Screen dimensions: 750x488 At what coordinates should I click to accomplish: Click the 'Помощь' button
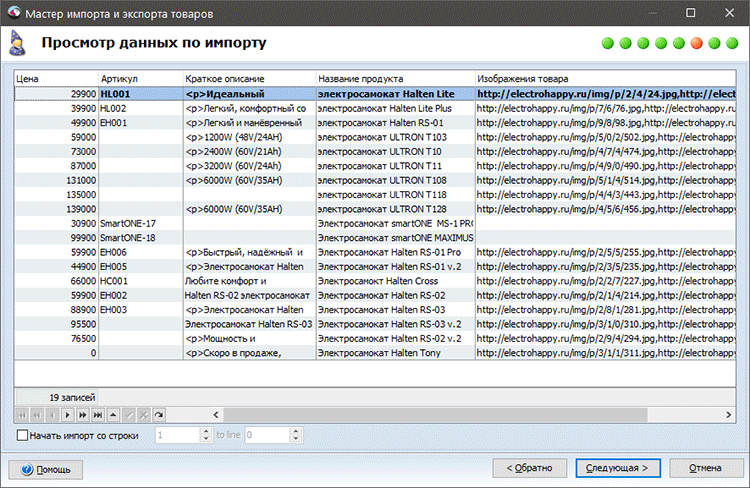(45, 469)
